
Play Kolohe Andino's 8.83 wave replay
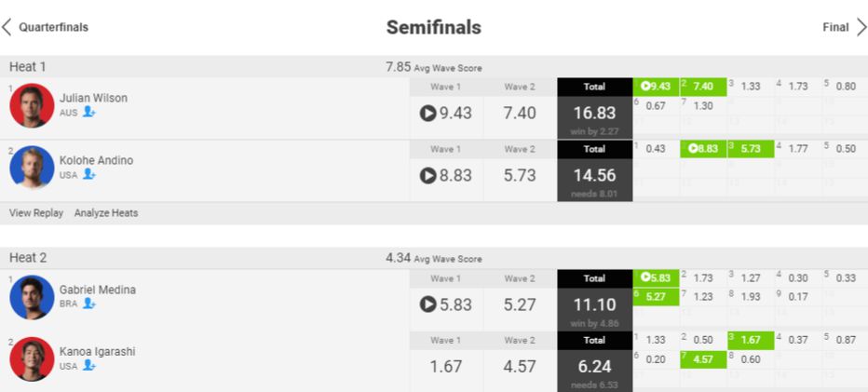coord(428,175)
